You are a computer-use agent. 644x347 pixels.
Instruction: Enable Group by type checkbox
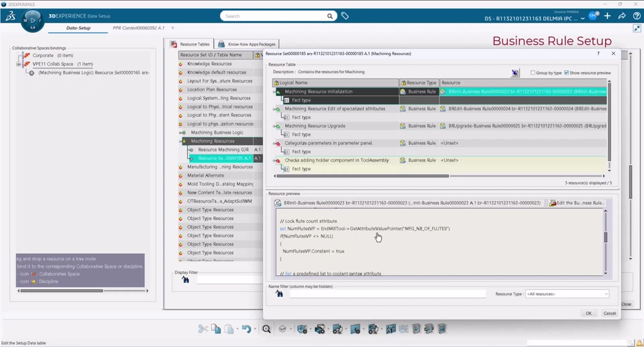tap(533, 72)
